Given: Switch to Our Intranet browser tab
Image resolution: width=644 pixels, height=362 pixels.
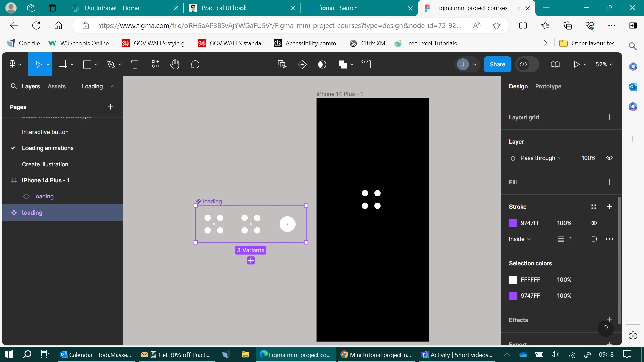Looking at the screenshot, I should 124,8.
